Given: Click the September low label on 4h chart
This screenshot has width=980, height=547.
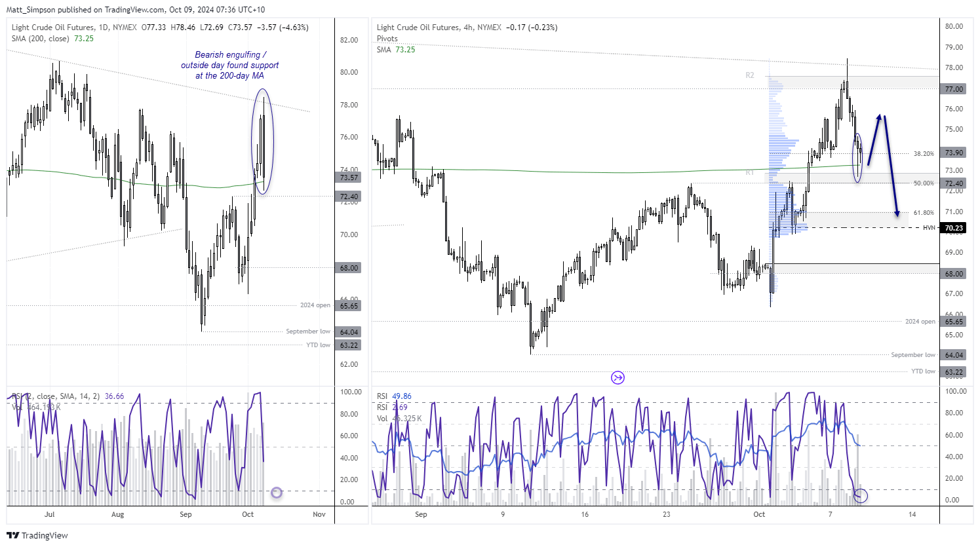Looking at the screenshot, I should 914,355.
